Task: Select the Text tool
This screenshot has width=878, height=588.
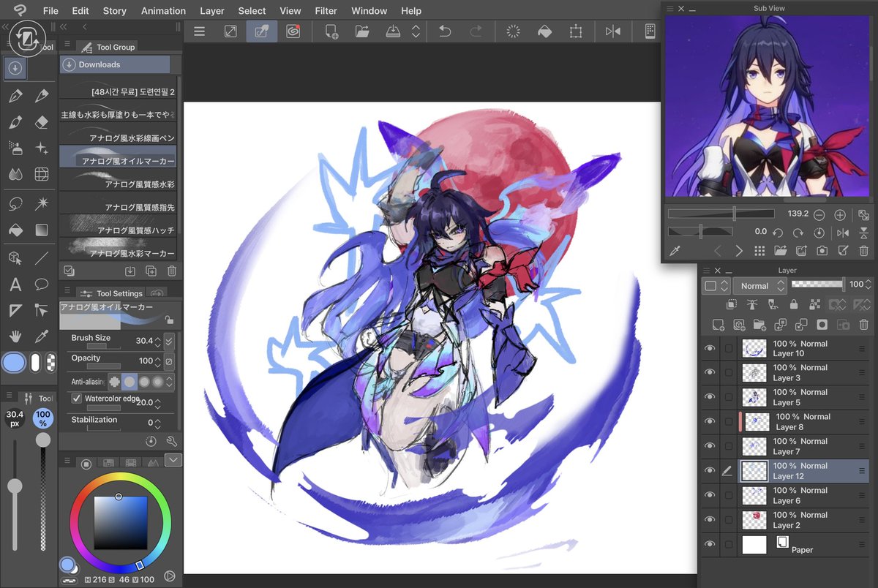Action: tap(15, 284)
